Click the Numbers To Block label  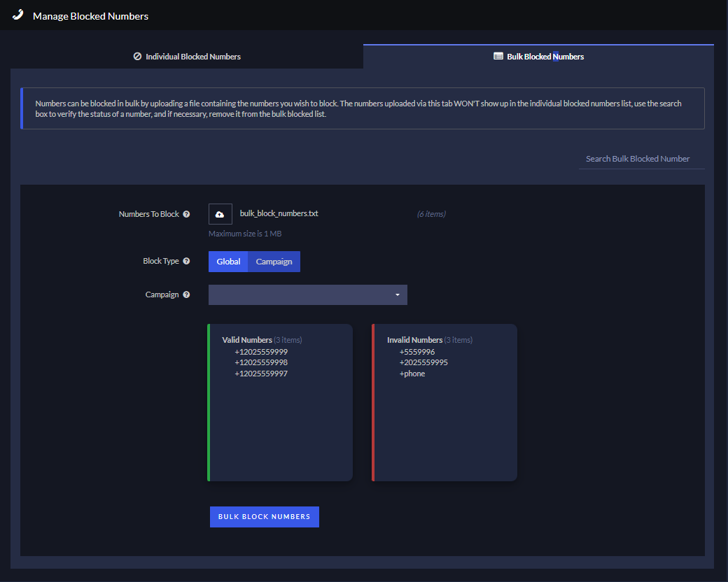pos(148,214)
